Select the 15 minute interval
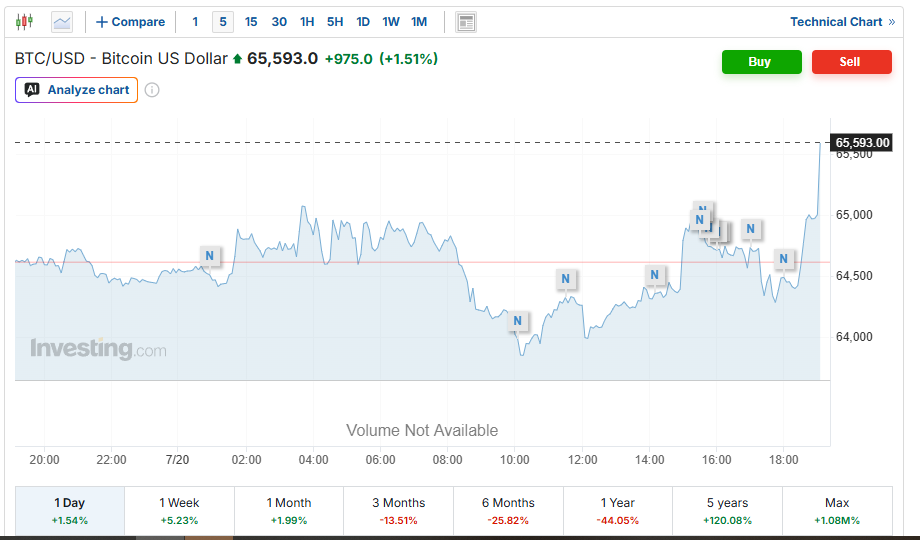The width and height of the screenshot is (920, 540). (x=251, y=22)
